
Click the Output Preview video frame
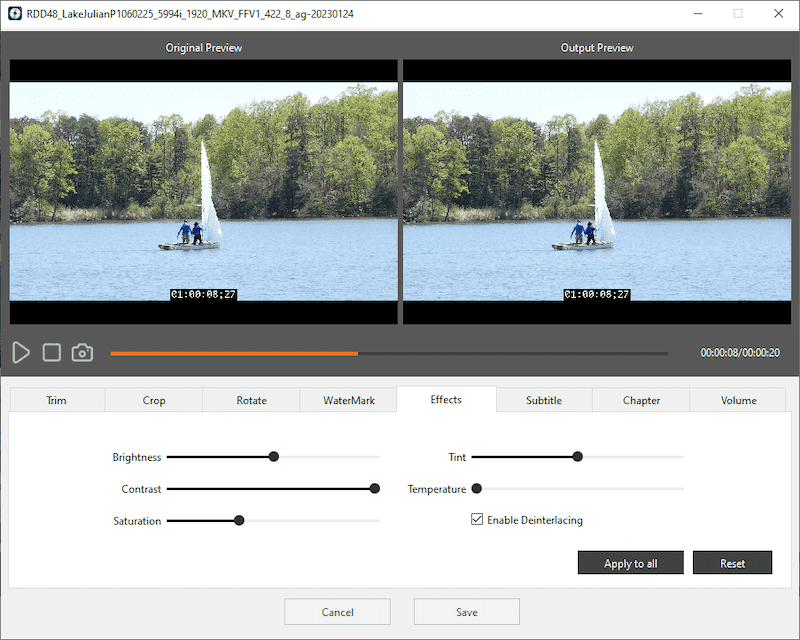point(597,192)
